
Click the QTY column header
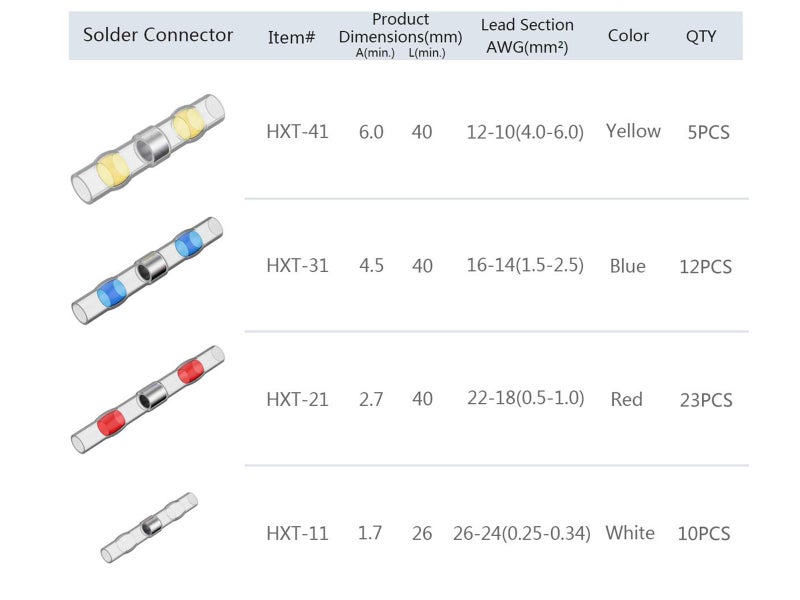pyautogui.click(x=701, y=36)
